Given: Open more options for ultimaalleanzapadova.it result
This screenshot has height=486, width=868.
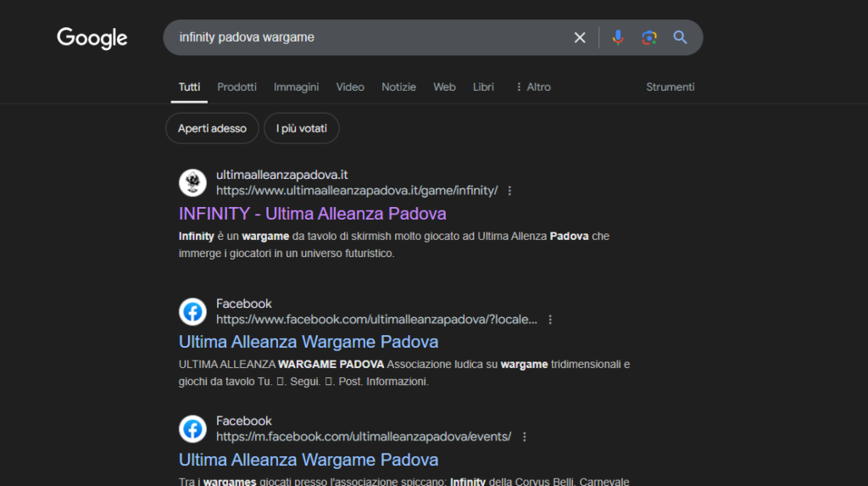Looking at the screenshot, I should pos(509,191).
